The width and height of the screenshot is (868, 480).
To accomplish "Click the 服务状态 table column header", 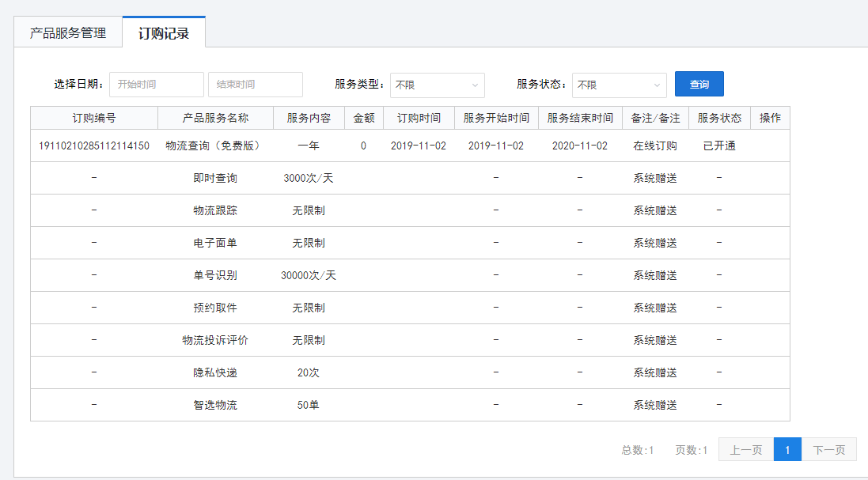I will tap(719, 118).
